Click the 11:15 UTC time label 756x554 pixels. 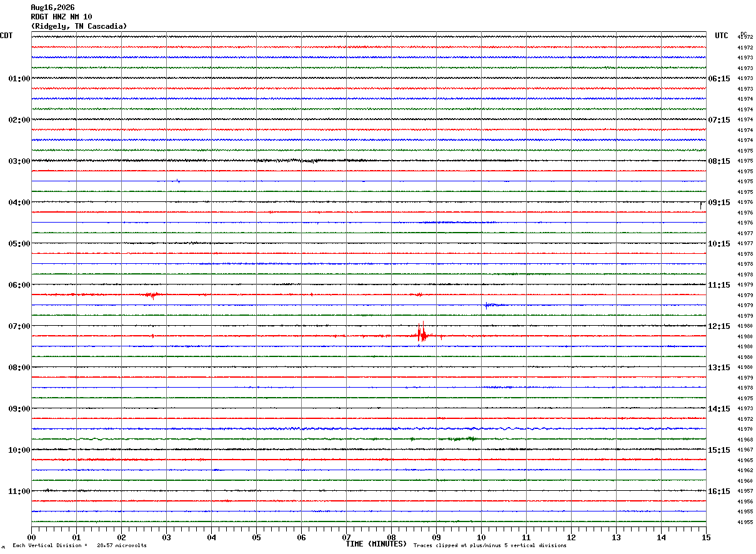tap(719, 285)
